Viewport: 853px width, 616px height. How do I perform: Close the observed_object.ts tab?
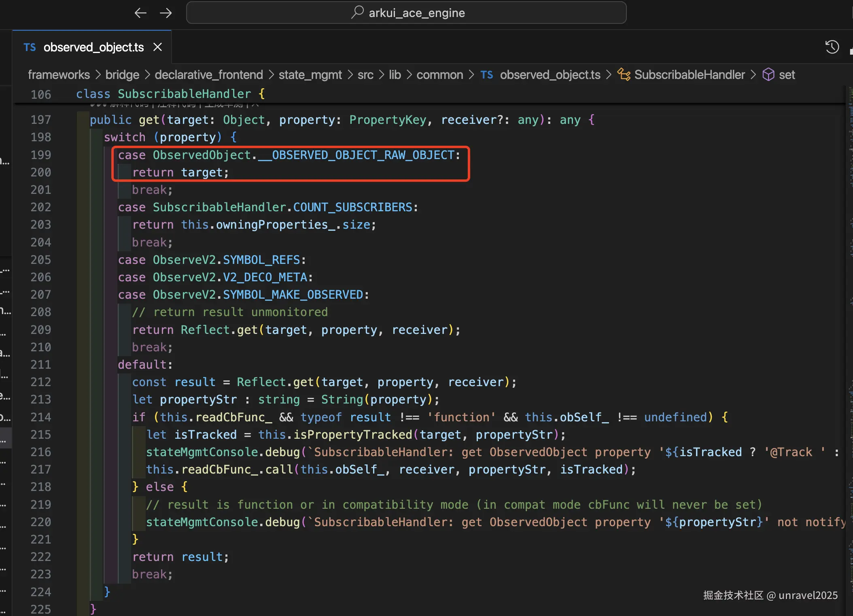point(158,47)
